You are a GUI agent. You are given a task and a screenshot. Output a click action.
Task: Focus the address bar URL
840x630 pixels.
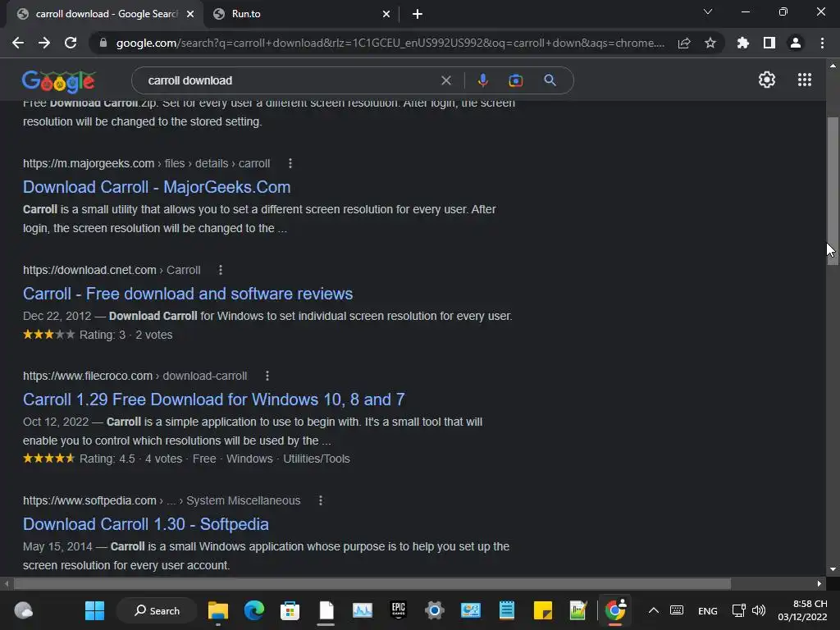[x=390, y=43]
